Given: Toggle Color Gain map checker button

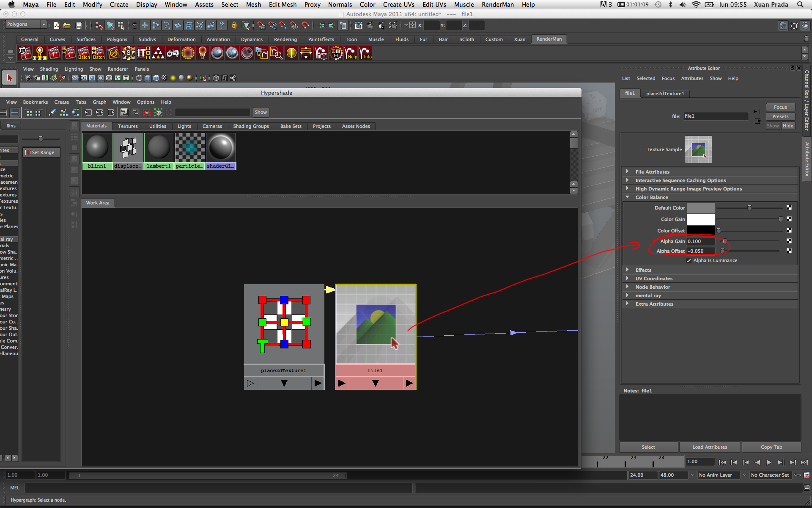Looking at the screenshot, I should pos(789,219).
